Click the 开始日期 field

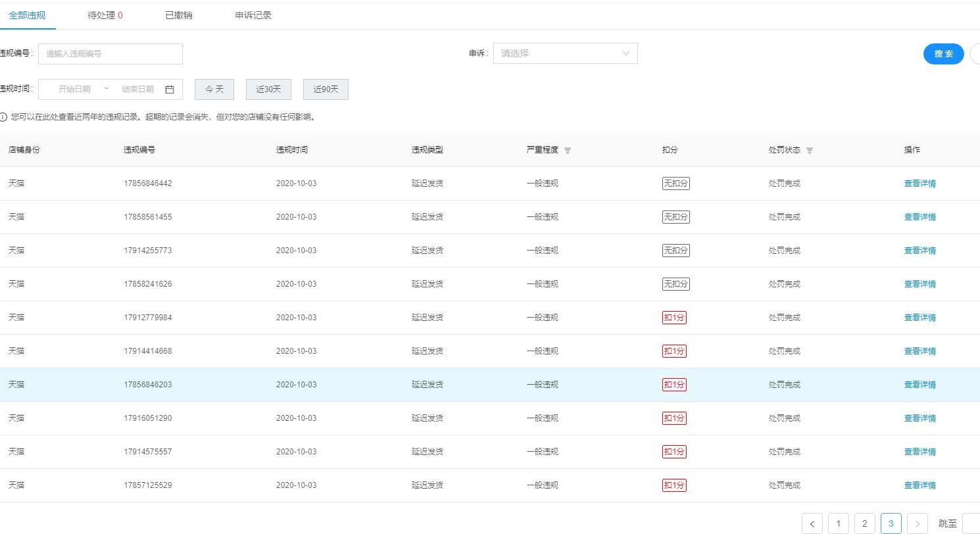(x=74, y=89)
